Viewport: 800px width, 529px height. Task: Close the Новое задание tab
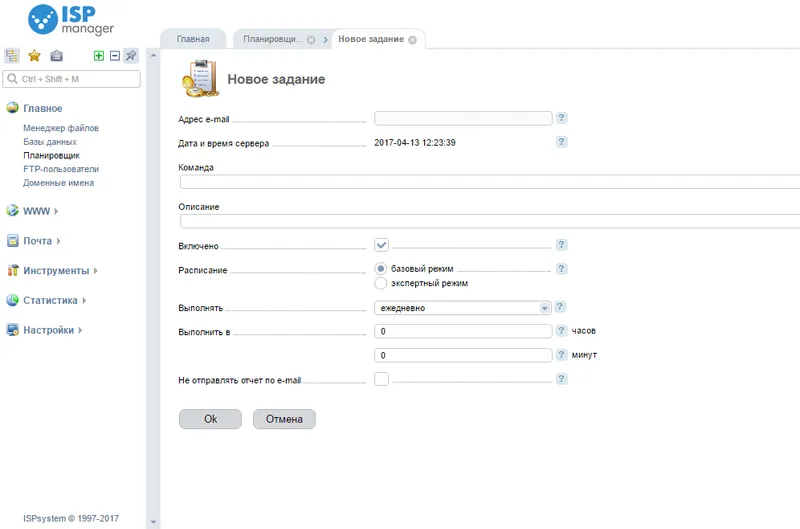tap(412, 40)
